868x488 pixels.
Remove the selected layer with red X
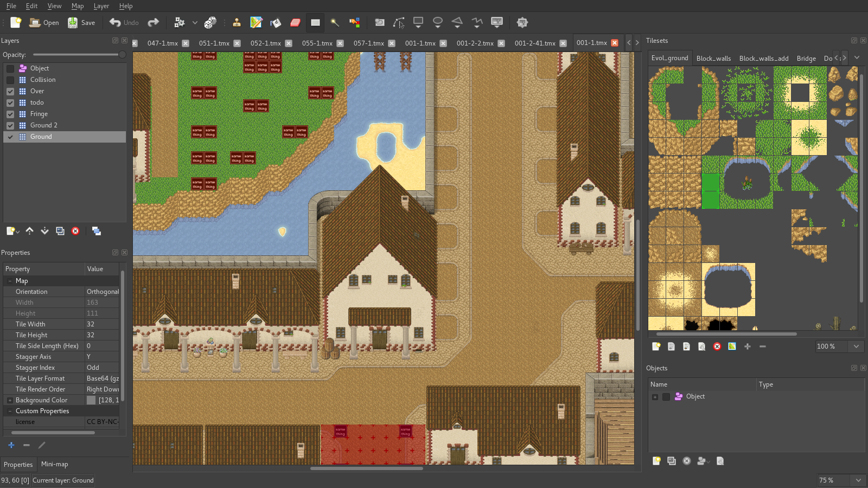tap(75, 231)
